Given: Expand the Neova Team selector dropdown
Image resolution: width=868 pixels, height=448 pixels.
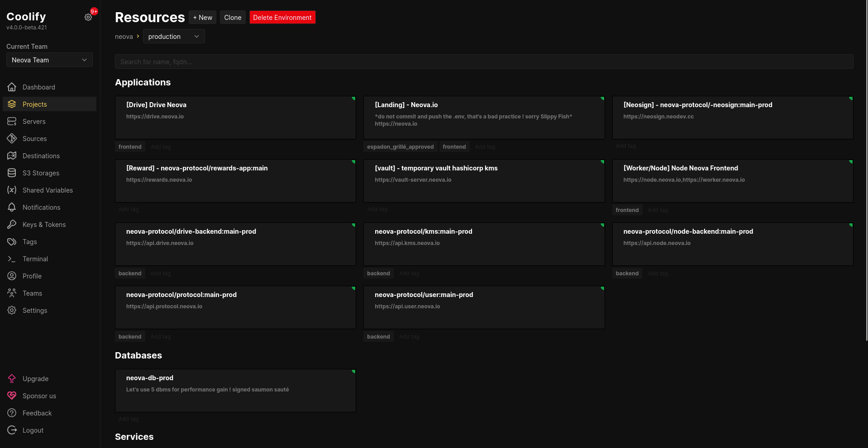Looking at the screenshot, I should (x=49, y=60).
